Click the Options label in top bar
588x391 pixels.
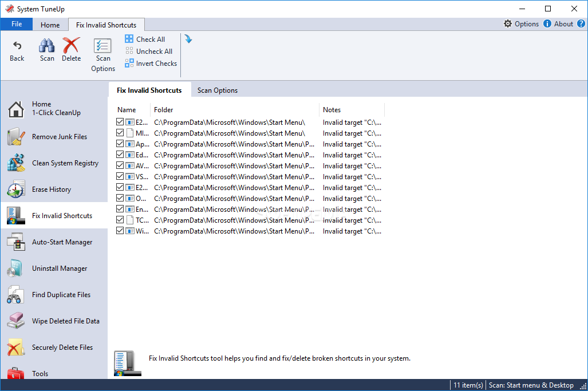[x=527, y=24]
